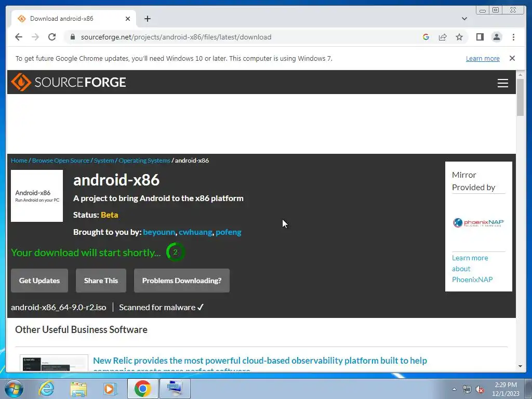Open the Chrome profile avatar
Viewport: 532px width, 399px height.
tap(497, 37)
